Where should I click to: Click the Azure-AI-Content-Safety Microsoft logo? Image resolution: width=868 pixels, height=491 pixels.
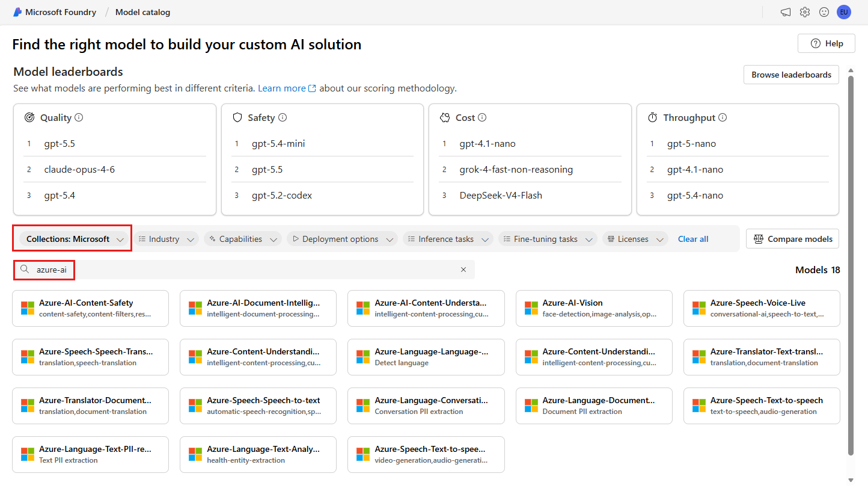(x=28, y=308)
